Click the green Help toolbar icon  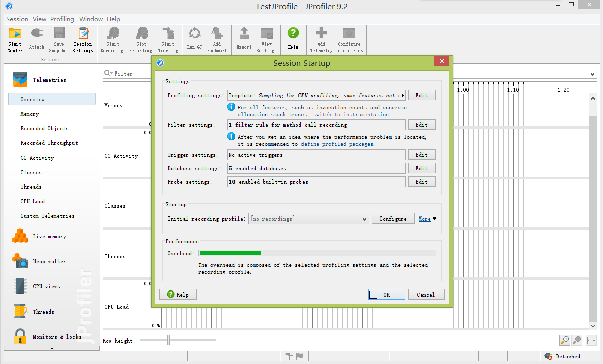point(293,38)
